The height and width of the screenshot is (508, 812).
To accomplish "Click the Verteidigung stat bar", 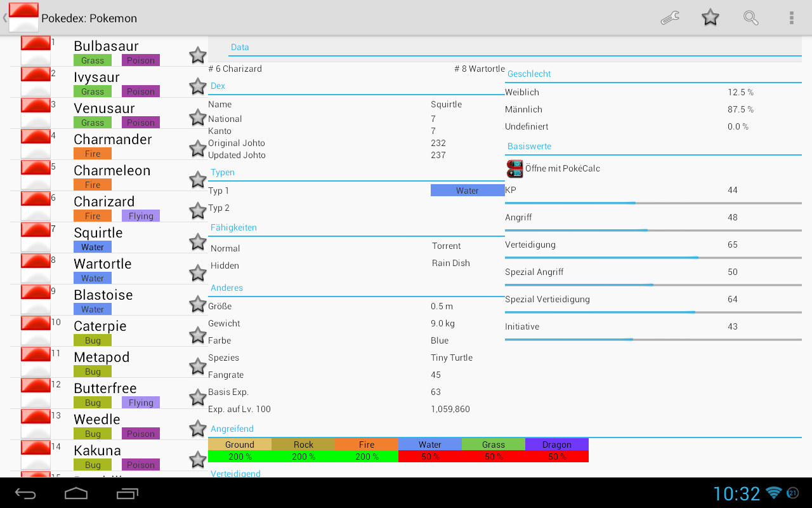I will click(x=653, y=258).
